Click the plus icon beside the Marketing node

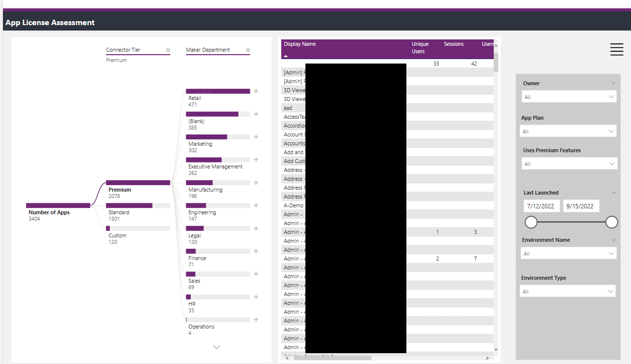coord(256,136)
